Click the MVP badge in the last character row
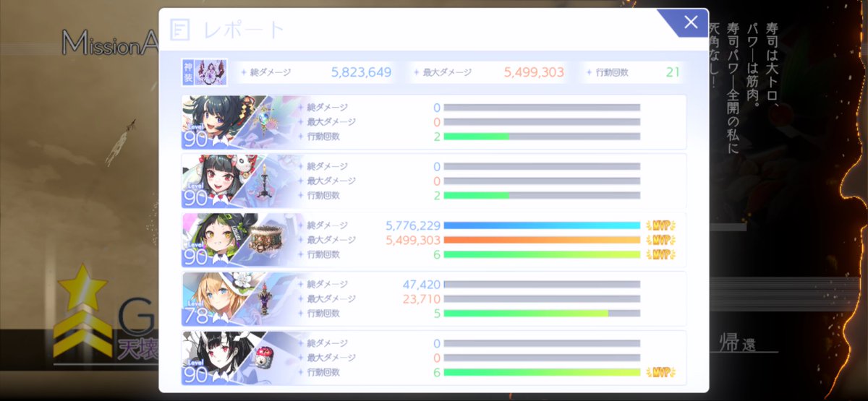 [660, 372]
